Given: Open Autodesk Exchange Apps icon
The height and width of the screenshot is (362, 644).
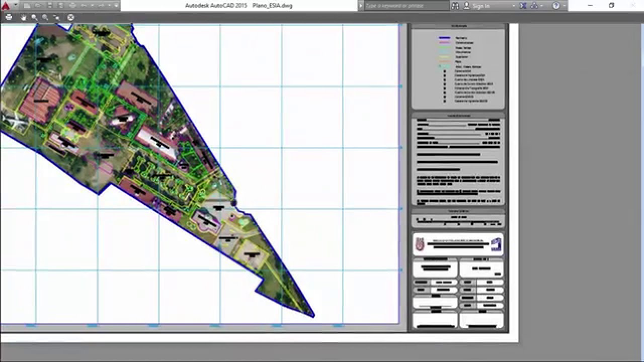Looking at the screenshot, I should [x=523, y=6].
